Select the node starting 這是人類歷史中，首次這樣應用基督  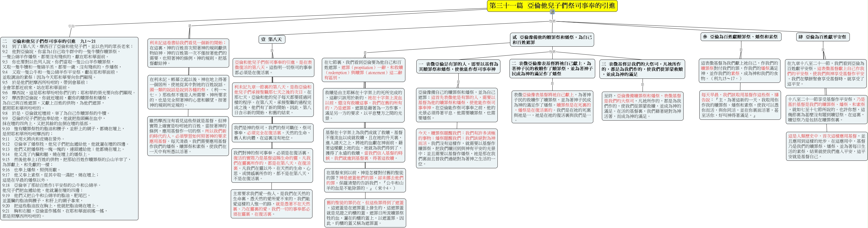(x=827, y=146)
